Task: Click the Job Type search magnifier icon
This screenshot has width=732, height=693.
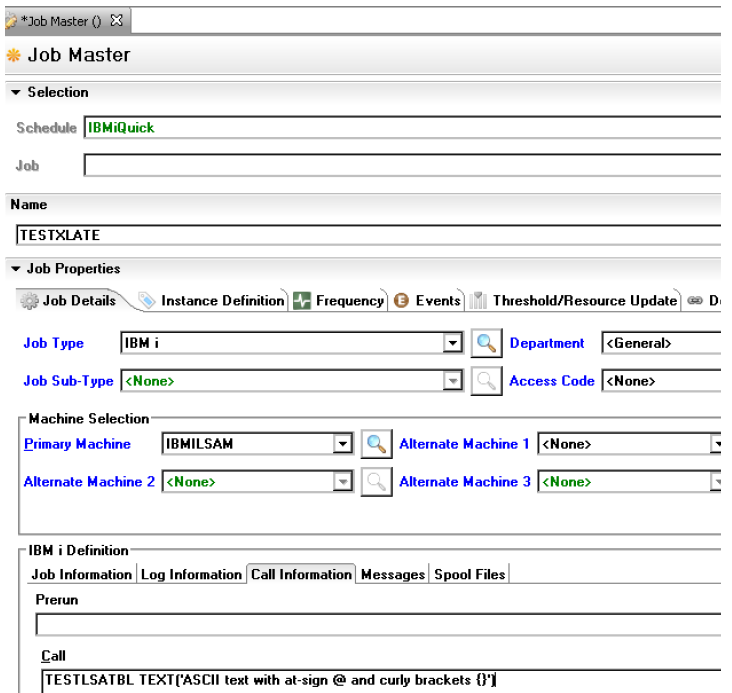Action: (x=486, y=343)
